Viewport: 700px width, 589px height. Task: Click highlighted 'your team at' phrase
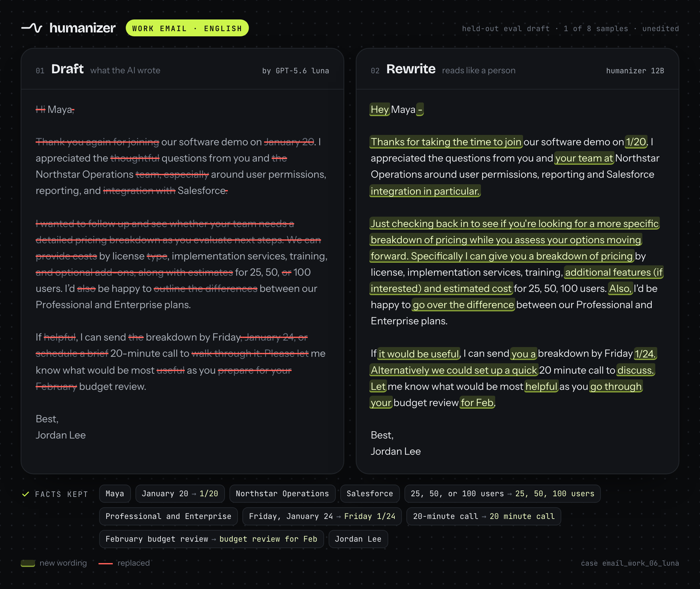584,158
